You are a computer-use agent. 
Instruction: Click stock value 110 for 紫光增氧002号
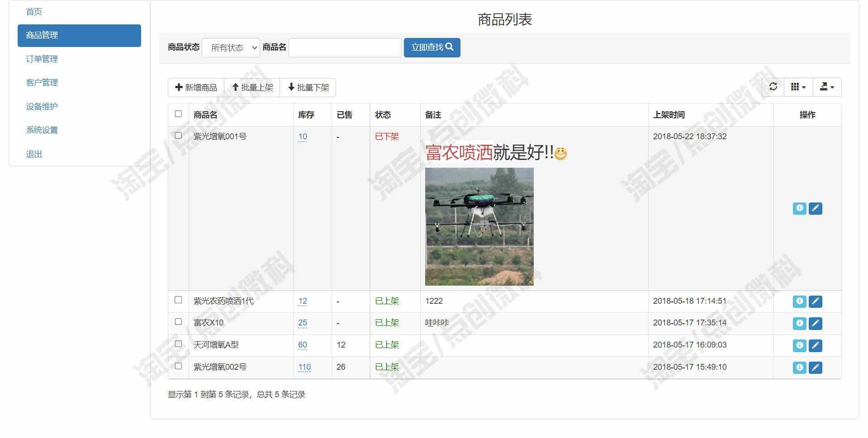coord(304,367)
